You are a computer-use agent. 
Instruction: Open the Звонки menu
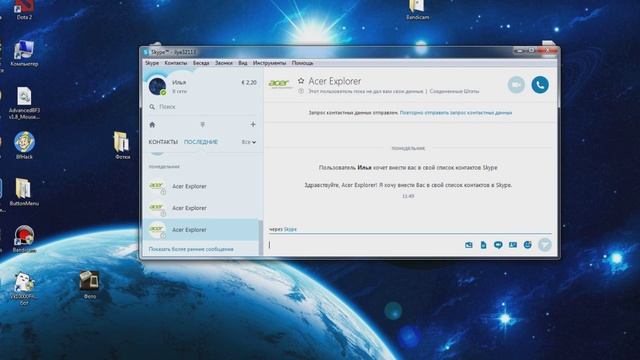pos(224,63)
